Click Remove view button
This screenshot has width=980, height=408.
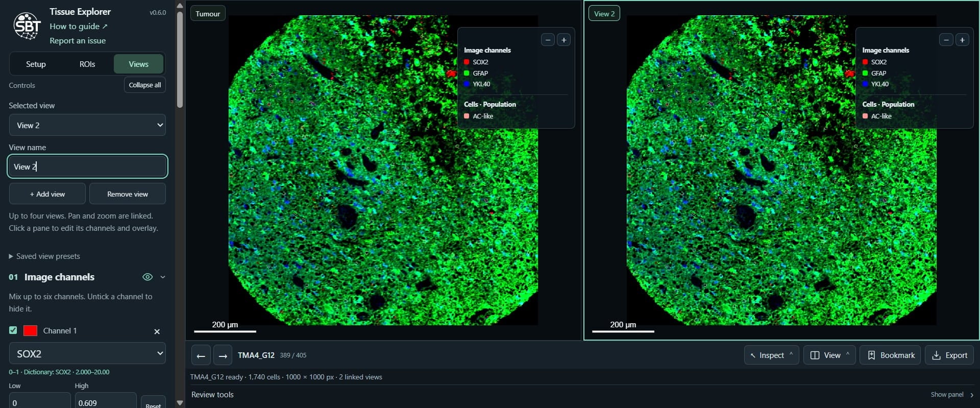click(128, 194)
